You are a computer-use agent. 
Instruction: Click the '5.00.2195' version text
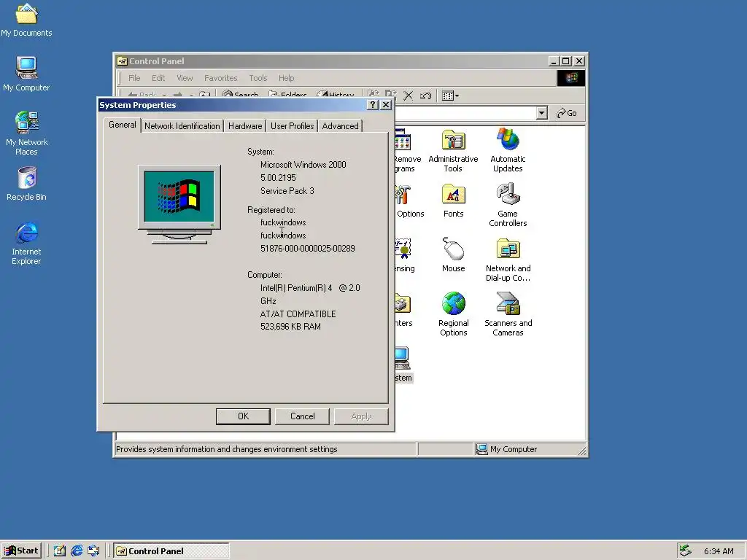click(x=278, y=178)
